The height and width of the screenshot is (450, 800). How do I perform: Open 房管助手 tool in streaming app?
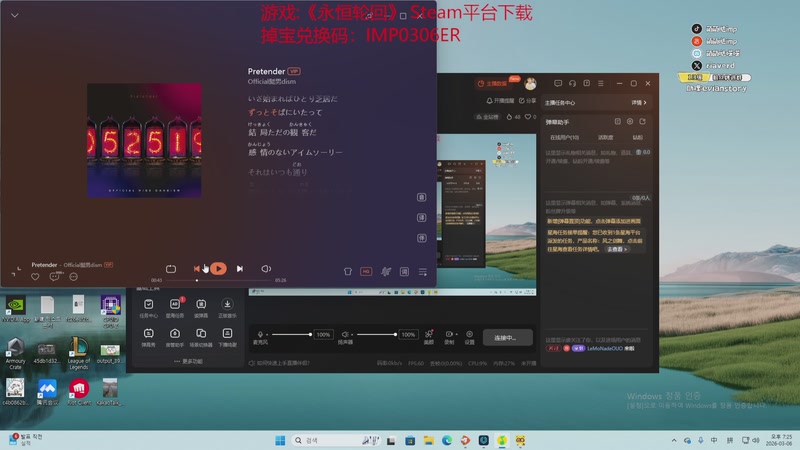175,337
